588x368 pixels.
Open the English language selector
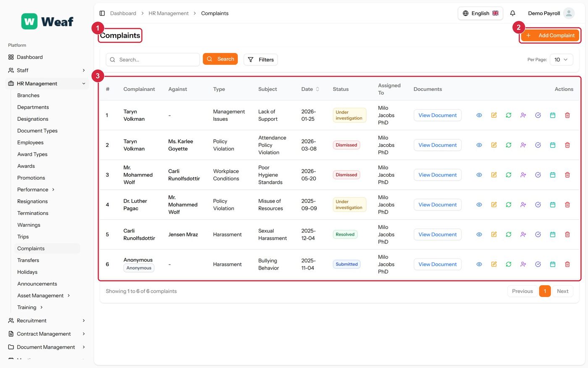click(480, 13)
